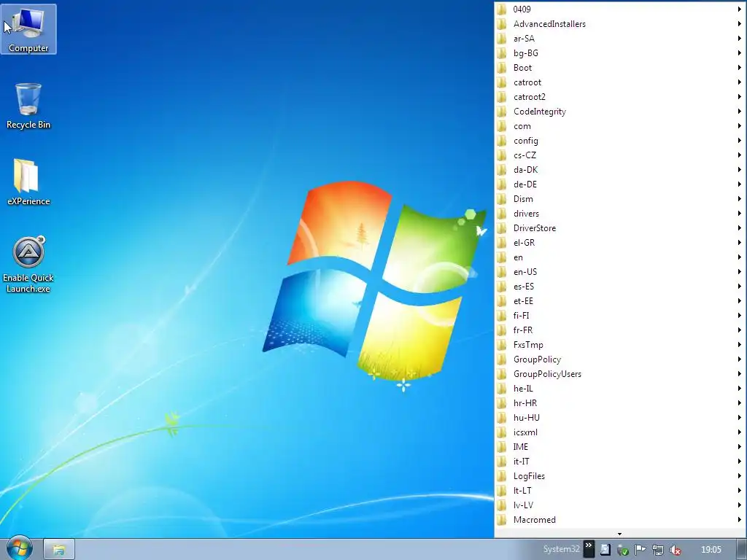Expand the CodeIntegrity submenu arrow
The height and width of the screenshot is (560, 747).
(x=740, y=112)
